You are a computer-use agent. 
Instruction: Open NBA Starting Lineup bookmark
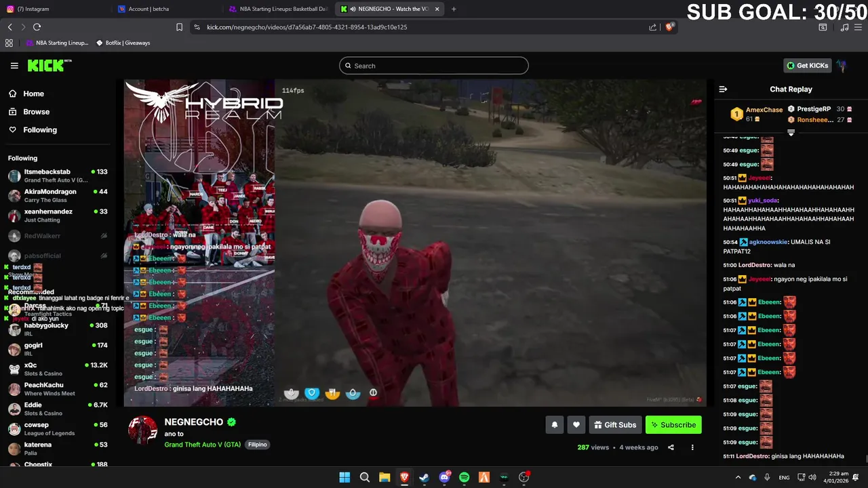57,43
